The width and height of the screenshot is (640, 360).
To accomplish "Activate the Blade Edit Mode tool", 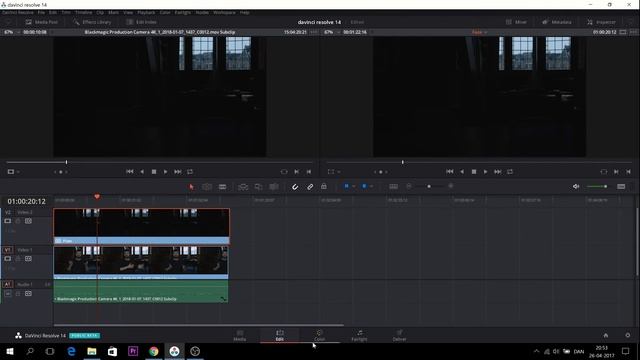I will (222, 187).
